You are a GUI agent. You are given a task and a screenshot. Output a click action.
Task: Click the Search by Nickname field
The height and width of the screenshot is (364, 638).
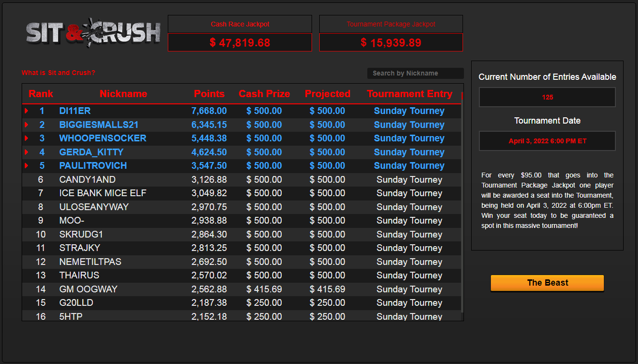click(415, 73)
